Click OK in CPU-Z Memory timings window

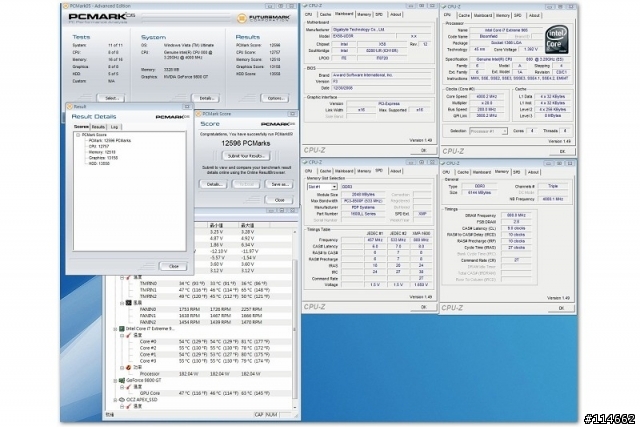click(561, 308)
